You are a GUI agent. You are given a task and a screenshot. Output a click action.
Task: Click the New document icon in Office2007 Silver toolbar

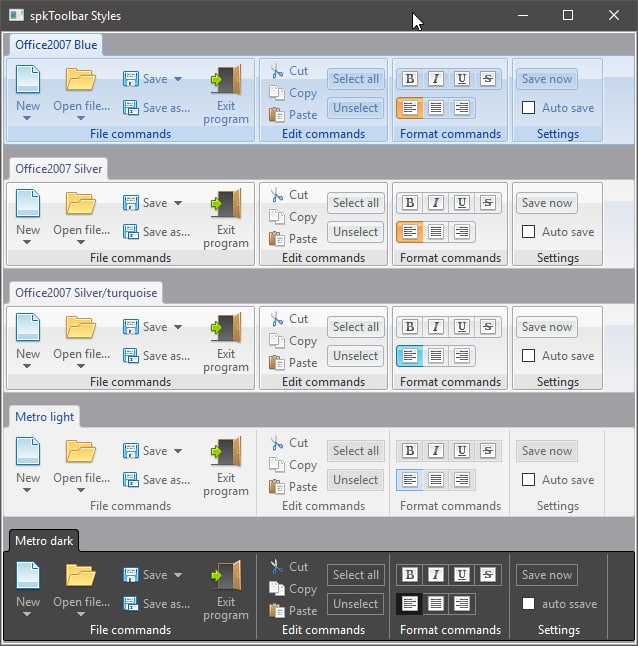28,203
